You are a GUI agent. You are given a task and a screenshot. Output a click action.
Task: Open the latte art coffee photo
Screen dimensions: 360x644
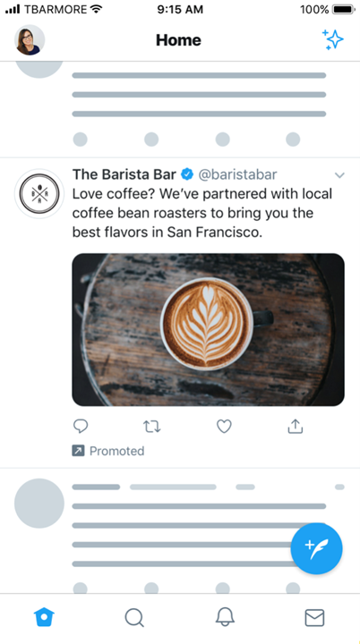[208, 330]
